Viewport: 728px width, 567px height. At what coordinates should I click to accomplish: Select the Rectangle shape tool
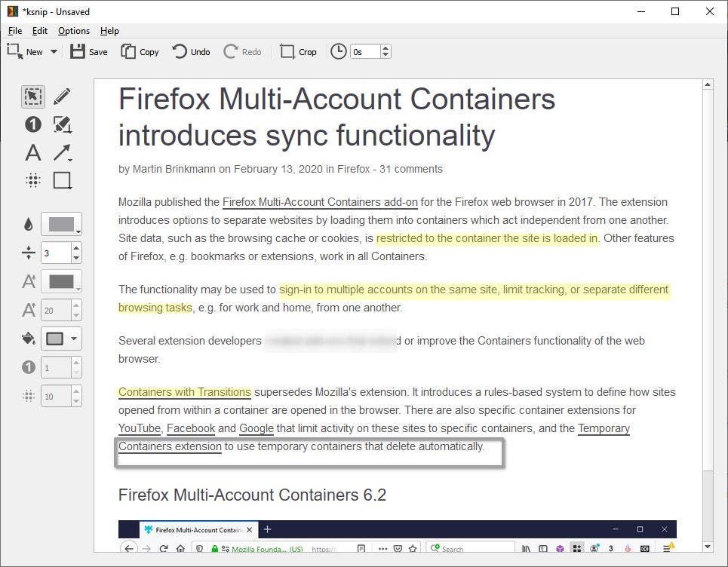tap(62, 180)
